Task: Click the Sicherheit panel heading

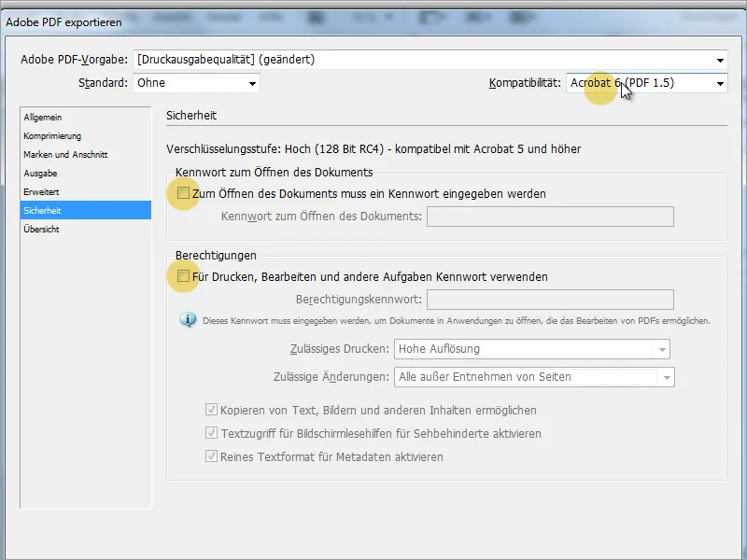Action: tap(191, 115)
